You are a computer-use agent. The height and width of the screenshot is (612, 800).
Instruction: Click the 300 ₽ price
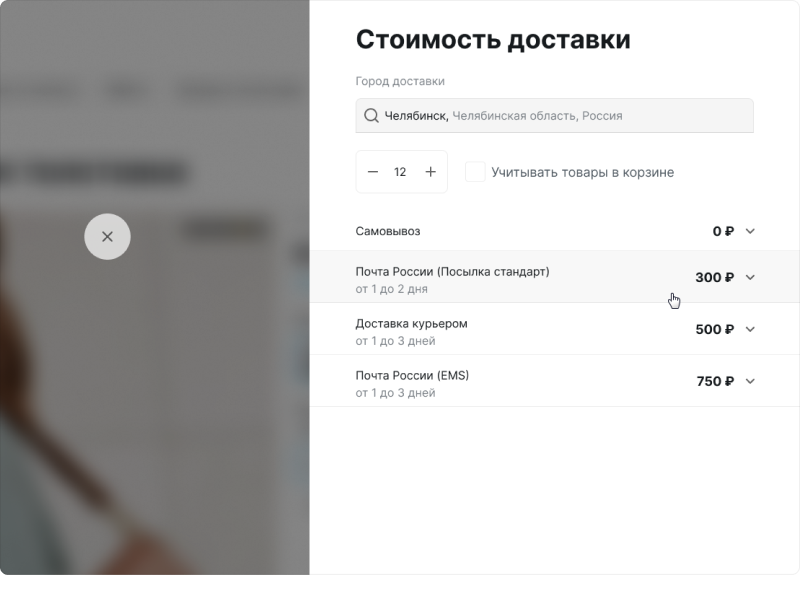(x=714, y=277)
